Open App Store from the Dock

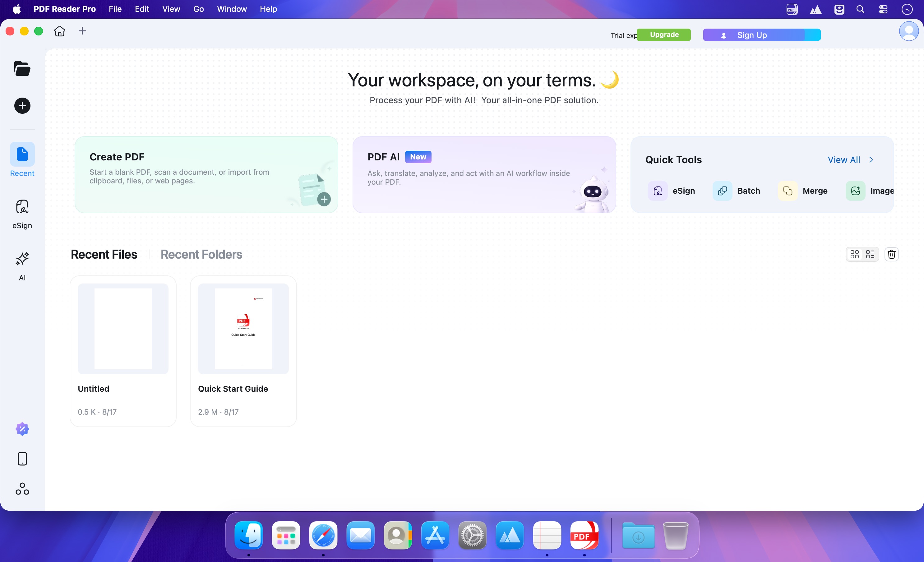coord(435,535)
